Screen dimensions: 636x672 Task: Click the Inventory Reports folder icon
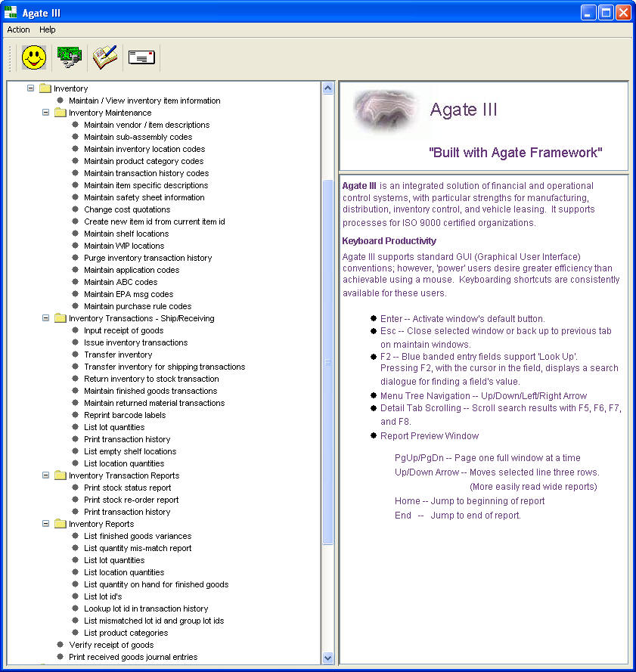[60, 524]
